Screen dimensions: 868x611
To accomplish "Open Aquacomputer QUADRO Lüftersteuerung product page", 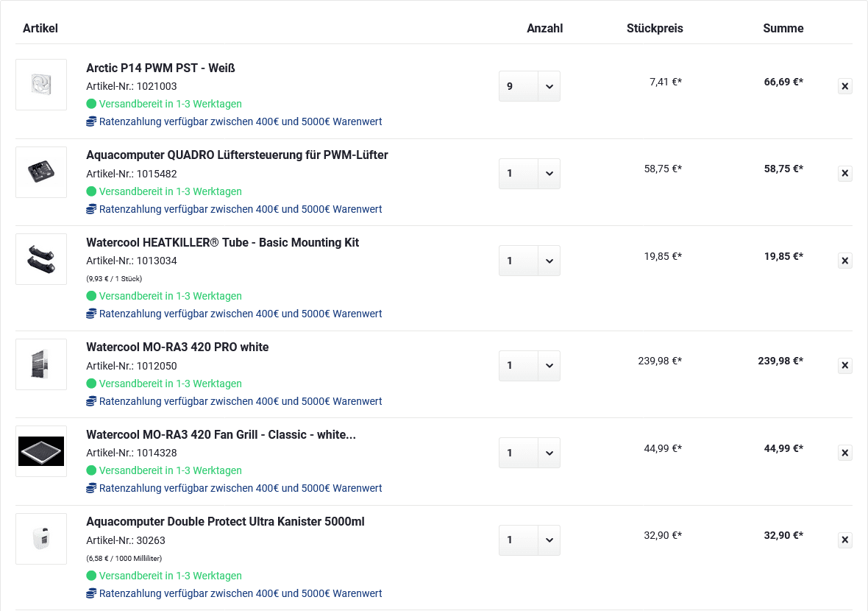I will coord(237,155).
